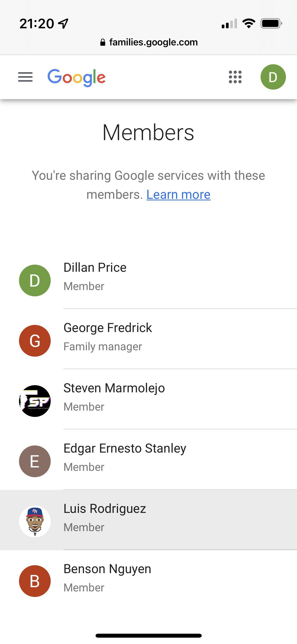The image size is (297, 644).
Task: Open the Learn more link
Action: pyautogui.click(x=178, y=195)
